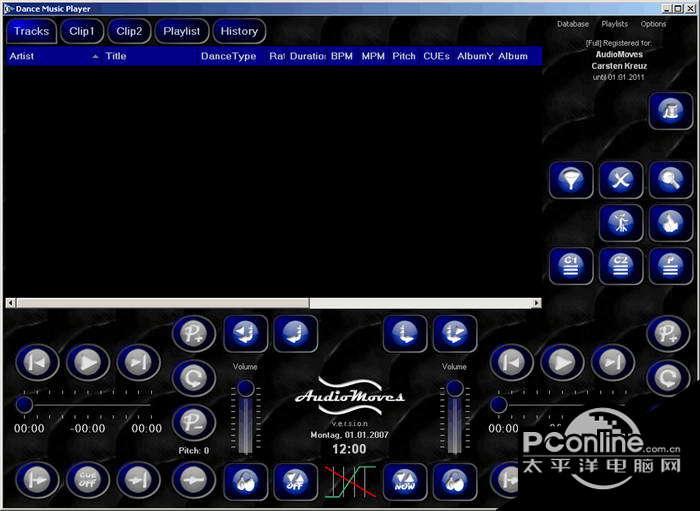Screen dimensions: 700x511
Task: Click the arrow button below Pitch: 0
Action: (194, 480)
